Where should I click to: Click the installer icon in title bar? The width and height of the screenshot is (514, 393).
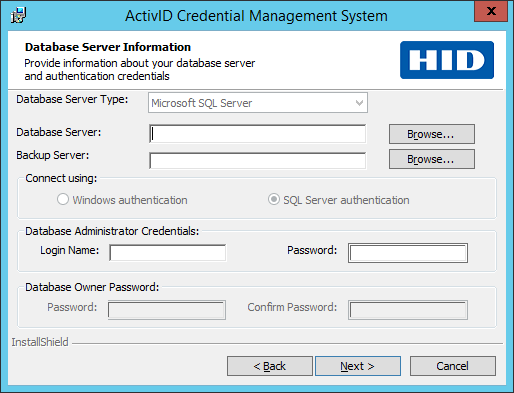18,15
